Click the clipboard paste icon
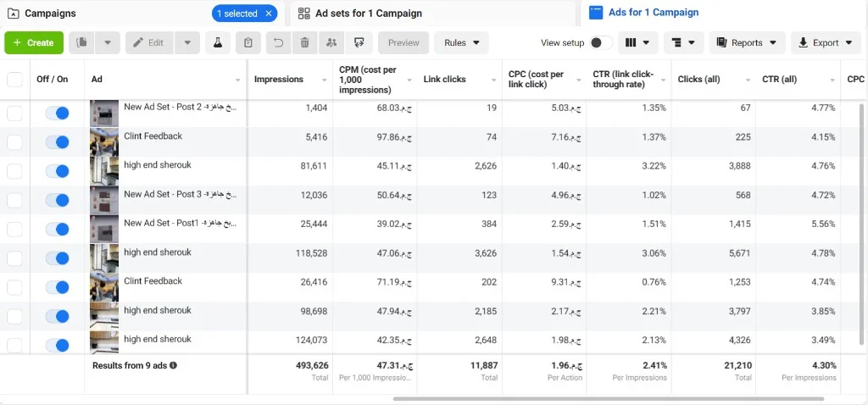 coord(248,42)
